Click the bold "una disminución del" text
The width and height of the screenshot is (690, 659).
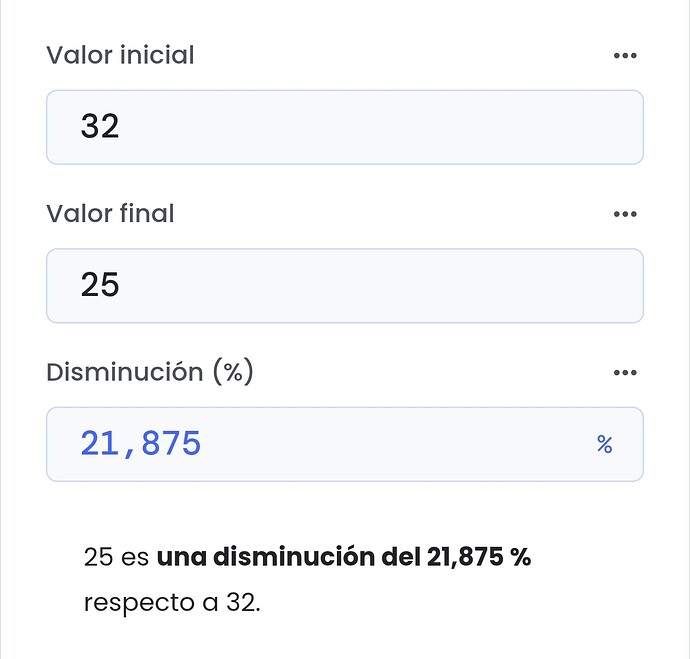pyautogui.click(x=266, y=557)
